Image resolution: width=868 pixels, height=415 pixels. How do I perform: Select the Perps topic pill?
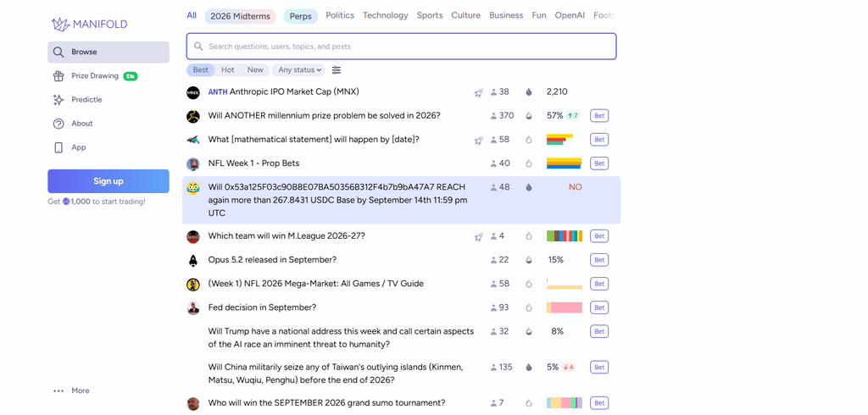pyautogui.click(x=301, y=16)
